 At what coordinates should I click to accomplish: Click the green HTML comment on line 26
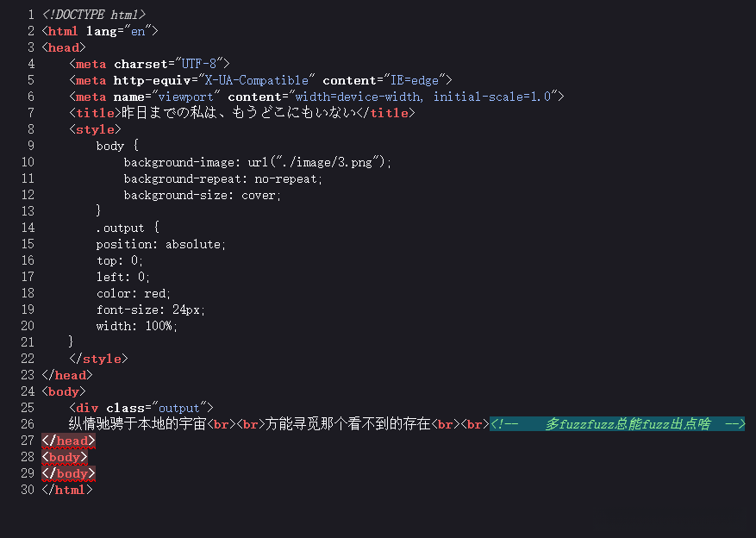click(x=616, y=424)
